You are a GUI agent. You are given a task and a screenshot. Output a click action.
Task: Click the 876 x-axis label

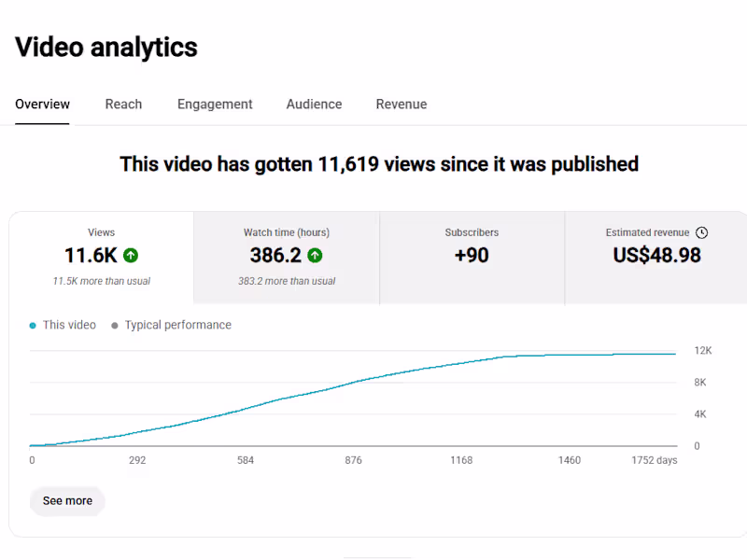[354, 460]
